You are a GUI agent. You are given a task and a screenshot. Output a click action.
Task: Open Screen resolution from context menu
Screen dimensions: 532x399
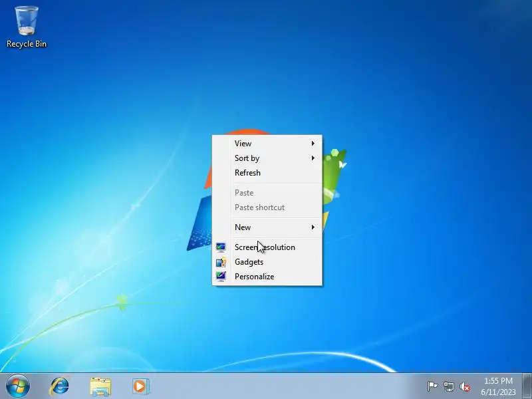pyautogui.click(x=267, y=247)
